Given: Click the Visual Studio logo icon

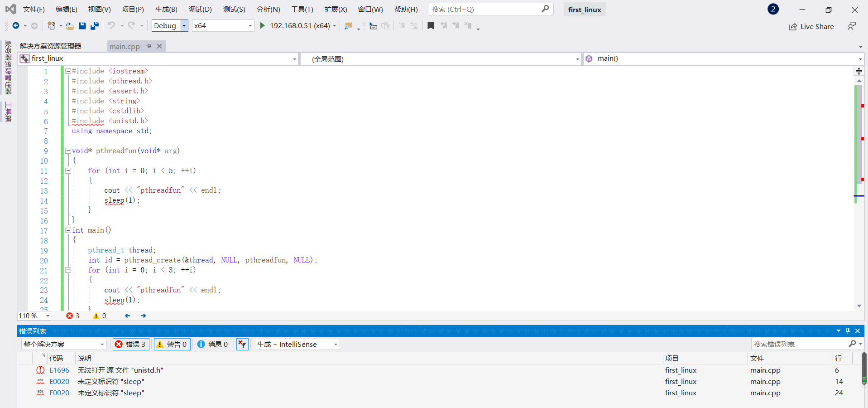Looking at the screenshot, I should click(10, 9).
